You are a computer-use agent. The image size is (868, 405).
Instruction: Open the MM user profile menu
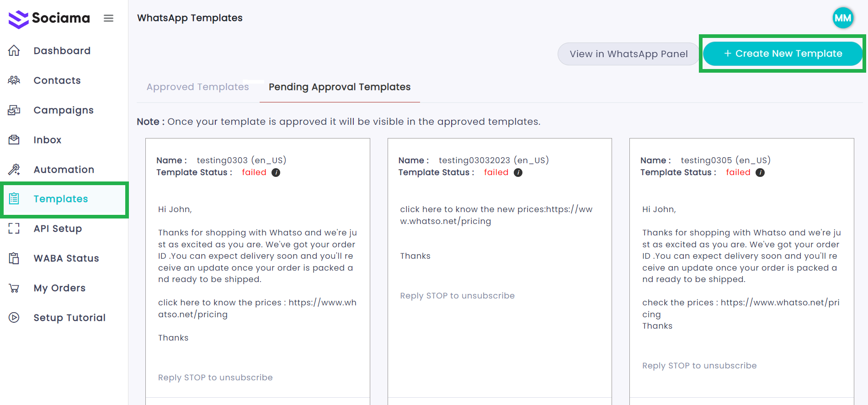843,18
